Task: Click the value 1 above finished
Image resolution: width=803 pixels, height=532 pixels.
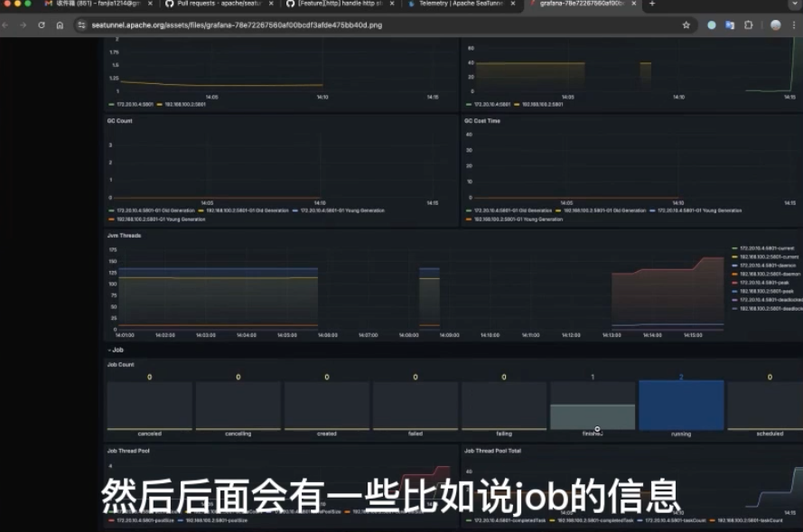Action: 593,377
